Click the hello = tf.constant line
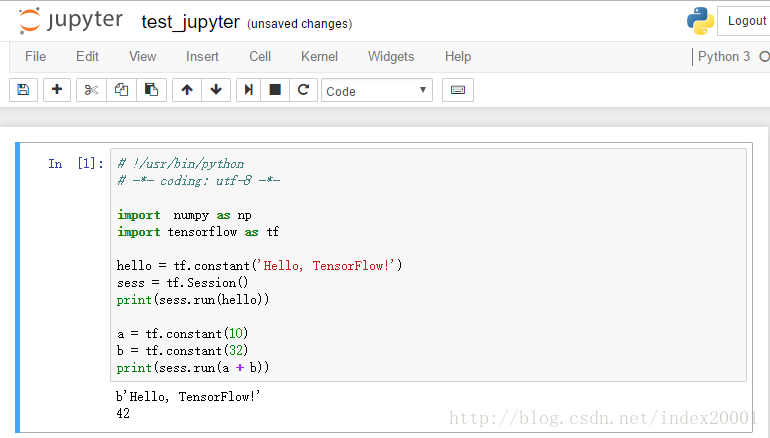770x438 pixels. (x=259, y=266)
